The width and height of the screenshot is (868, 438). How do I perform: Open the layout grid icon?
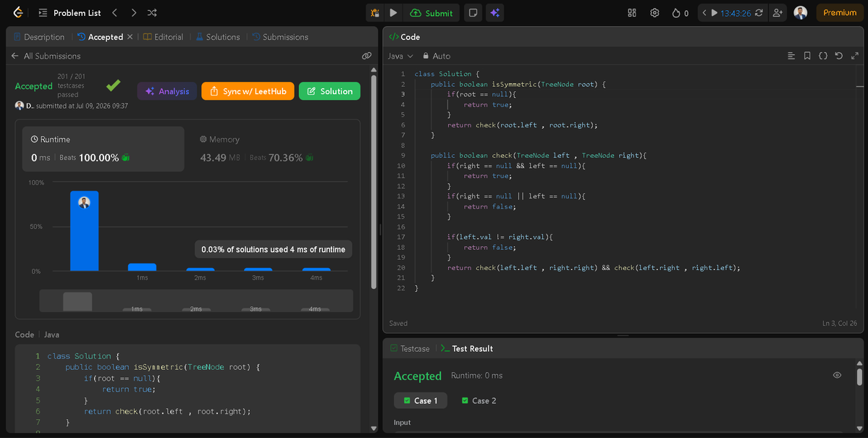[632, 13]
